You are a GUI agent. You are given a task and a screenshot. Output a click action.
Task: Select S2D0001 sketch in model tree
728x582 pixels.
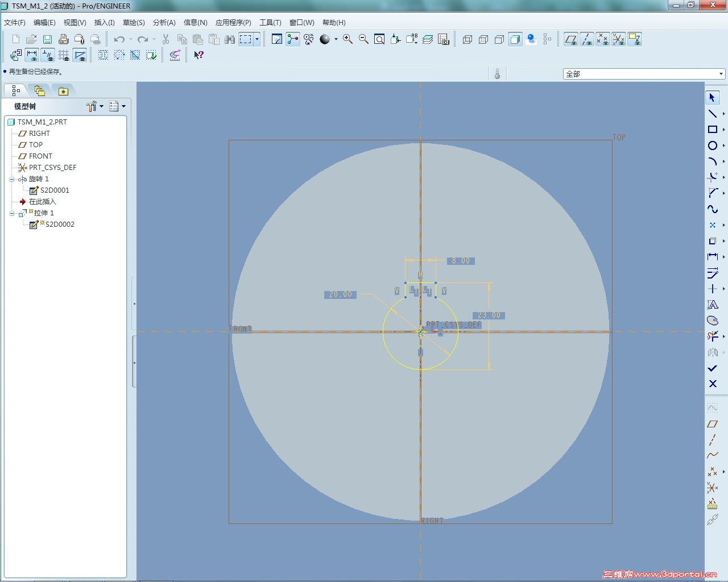click(x=55, y=190)
